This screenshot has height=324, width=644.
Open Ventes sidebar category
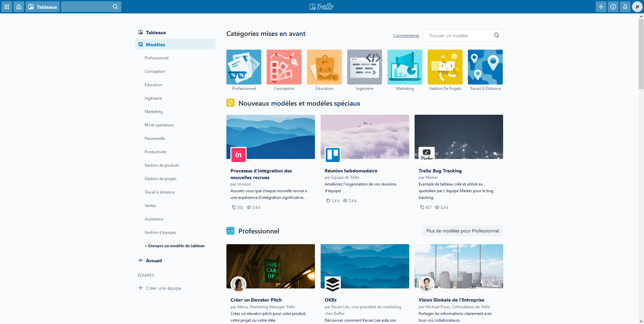(150, 206)
